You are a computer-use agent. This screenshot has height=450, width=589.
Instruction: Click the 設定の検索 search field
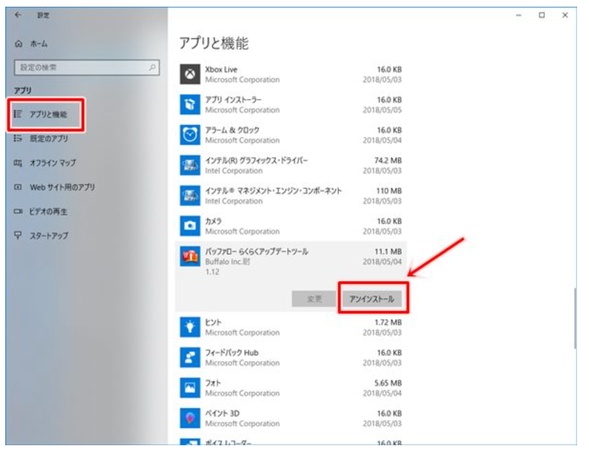87,68
